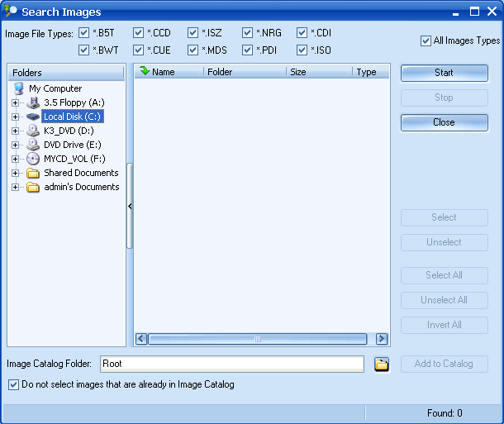Click the Select All button

click(445, 275)
